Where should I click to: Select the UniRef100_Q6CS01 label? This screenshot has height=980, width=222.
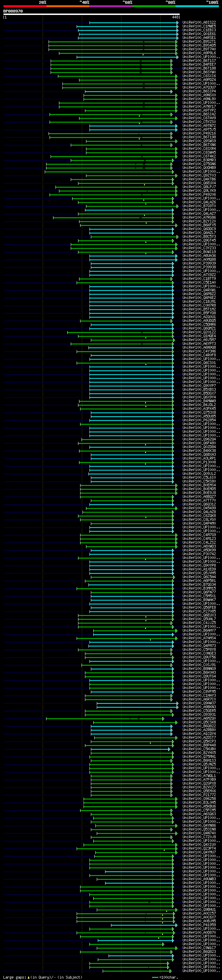[x=199, y=363]
